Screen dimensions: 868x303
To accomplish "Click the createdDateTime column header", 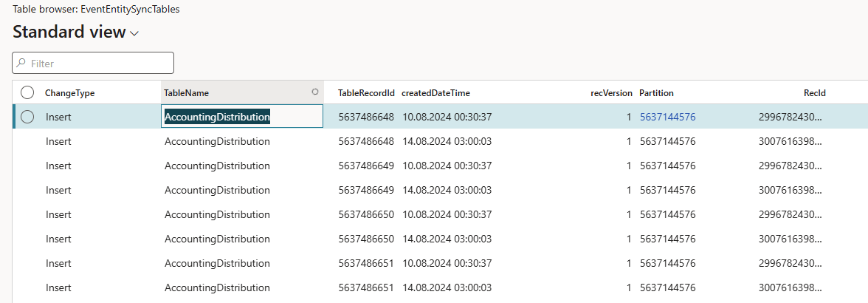I will (x=435, y=93).
